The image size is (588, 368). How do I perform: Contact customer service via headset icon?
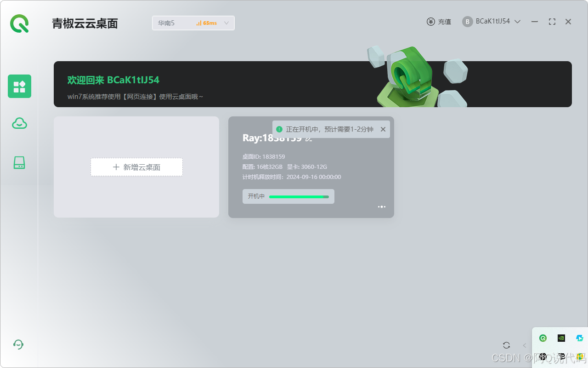tap(18, 345)
